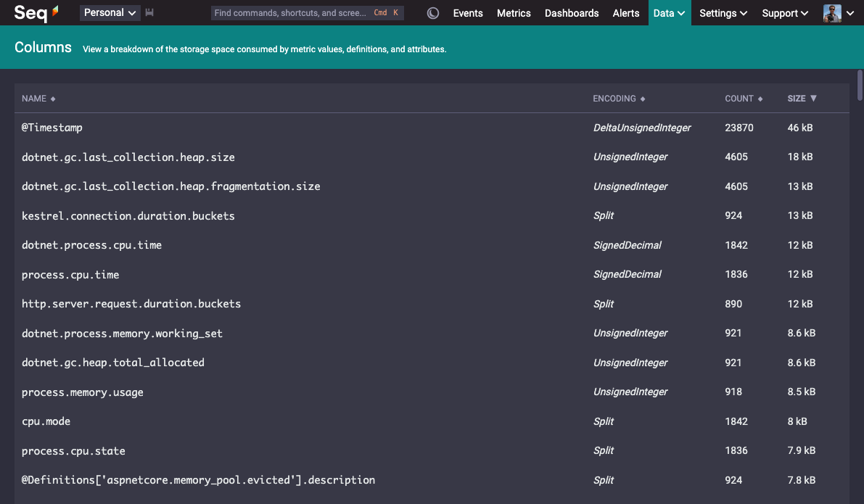This screenshot has width=864, height=504.
Task: Open the user account dropdown chevron
Action: (849, 12)
